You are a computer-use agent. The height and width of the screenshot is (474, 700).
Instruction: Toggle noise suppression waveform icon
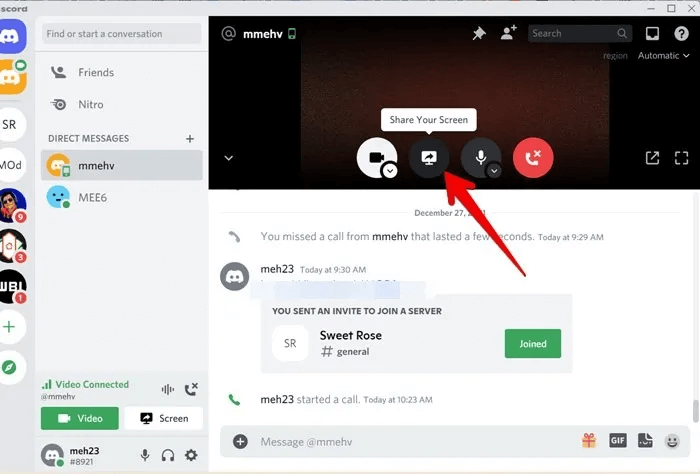168,390
